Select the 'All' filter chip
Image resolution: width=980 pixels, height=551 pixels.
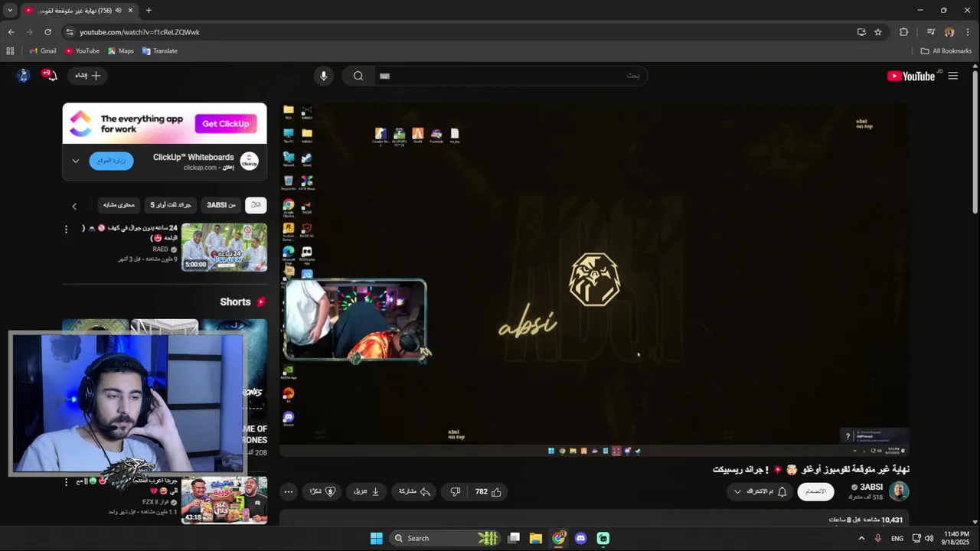(x=256, y=205)
